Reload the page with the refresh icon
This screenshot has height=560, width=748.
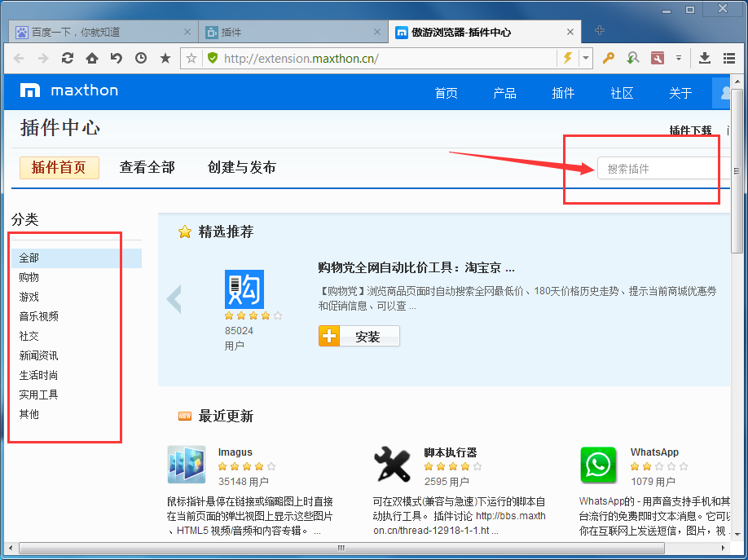point(68,58)
